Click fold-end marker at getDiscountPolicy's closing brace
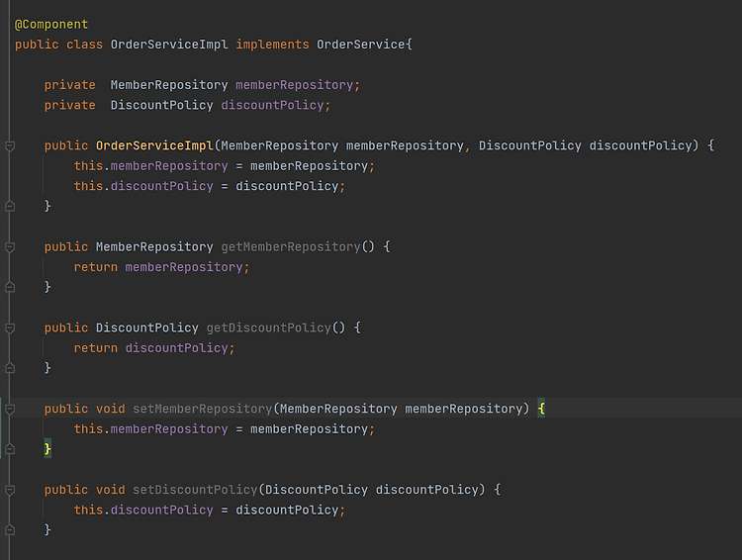The width and height of the screenshot is (742, 560). pyautogui.click(x=10, y=368)
